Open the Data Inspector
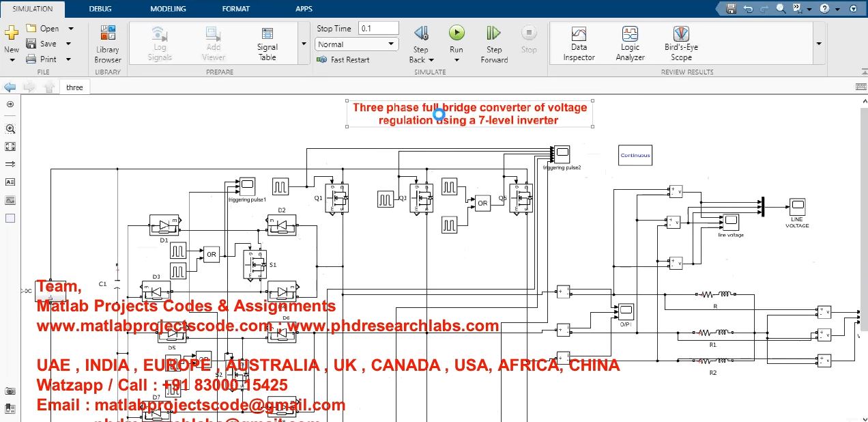This screenshot has width=868, height=422. pos(579,44)
